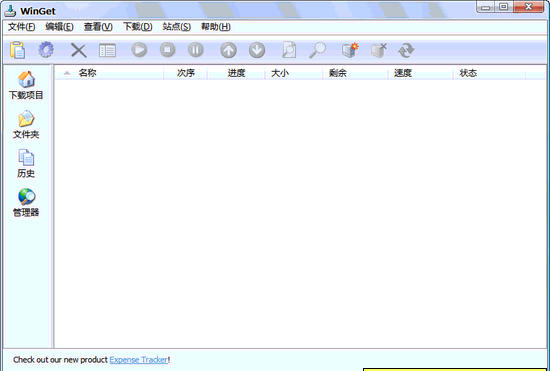Click the document preview magnifier icon
The height and width of the screenshot is (371, 550).
click(289, 50)
